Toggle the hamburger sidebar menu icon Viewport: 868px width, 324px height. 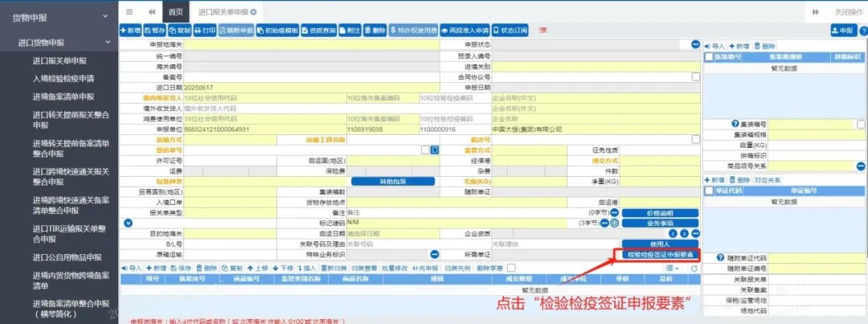pyautogui.click(x=129, y=11)
